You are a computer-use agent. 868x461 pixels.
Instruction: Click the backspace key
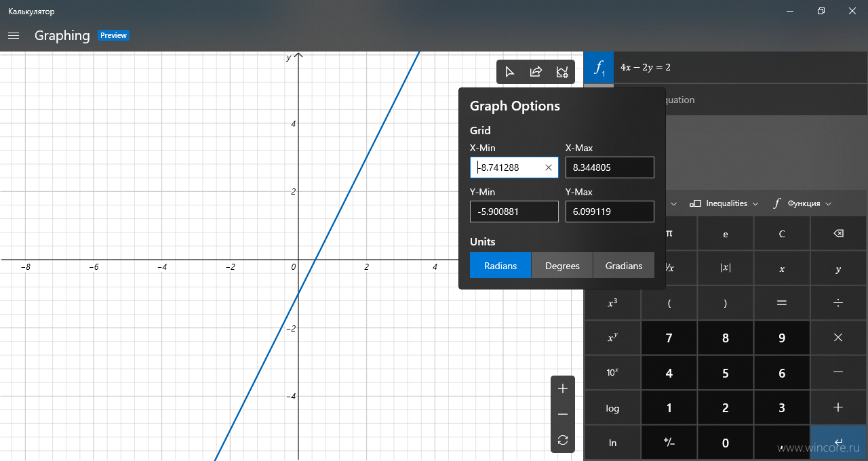click(x=838, y=233)
